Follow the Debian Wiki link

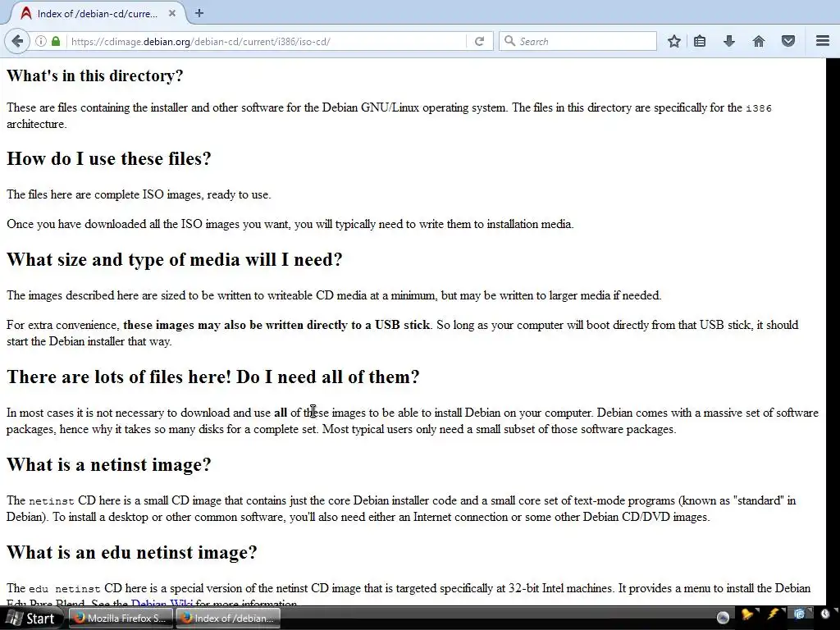(162, 604)
